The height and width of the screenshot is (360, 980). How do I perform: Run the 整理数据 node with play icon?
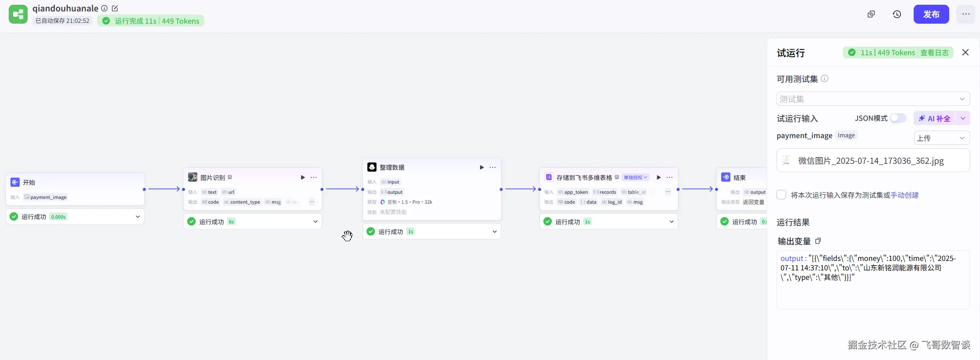tap(482, 167)
